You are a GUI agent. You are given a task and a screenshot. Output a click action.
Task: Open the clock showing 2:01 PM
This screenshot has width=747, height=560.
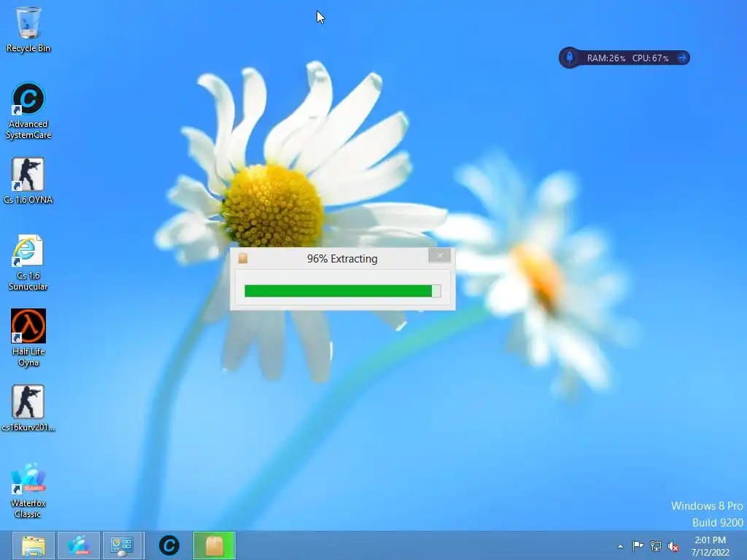711,546
